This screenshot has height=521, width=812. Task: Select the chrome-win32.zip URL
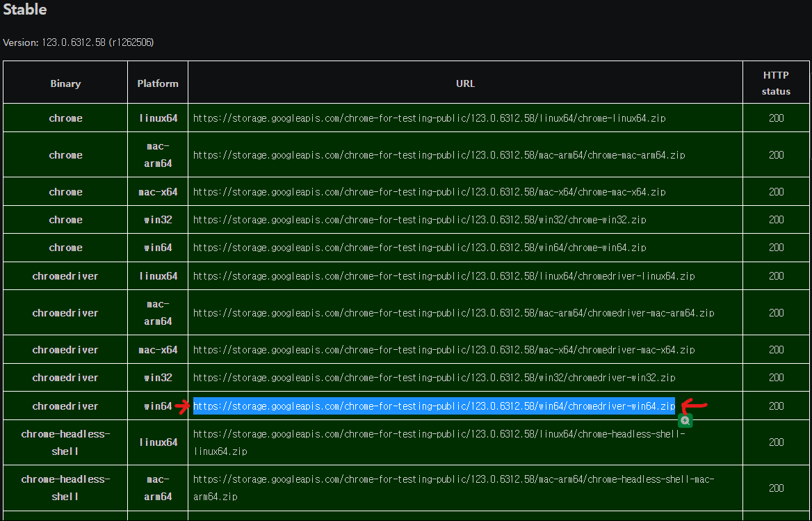pyautogui.click(x=419, y=220)
